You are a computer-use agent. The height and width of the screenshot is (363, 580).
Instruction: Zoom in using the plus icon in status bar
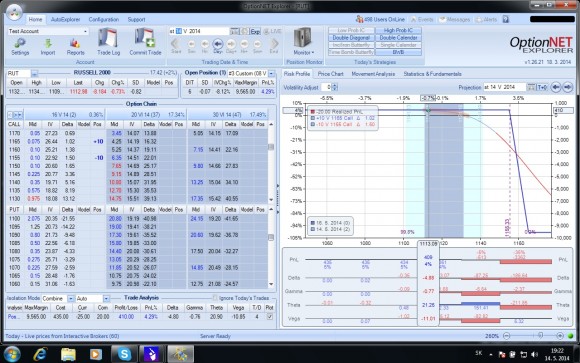point(560,336)
